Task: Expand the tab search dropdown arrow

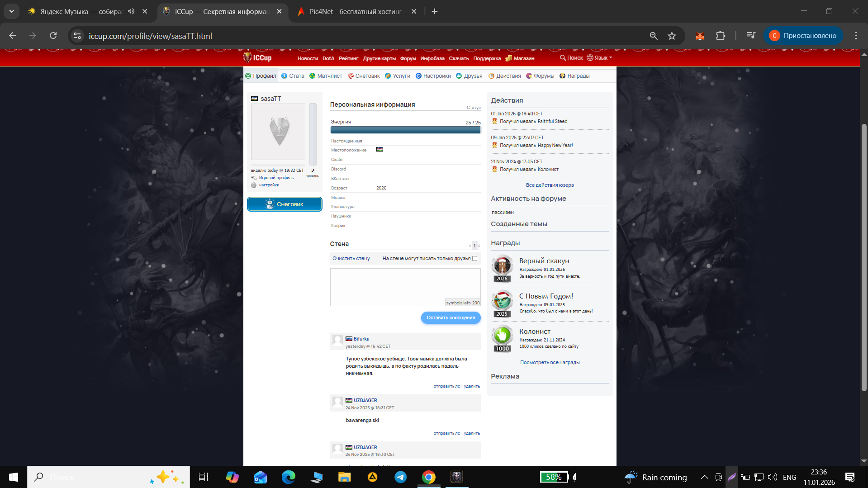Action: click(x=12, y=11)
